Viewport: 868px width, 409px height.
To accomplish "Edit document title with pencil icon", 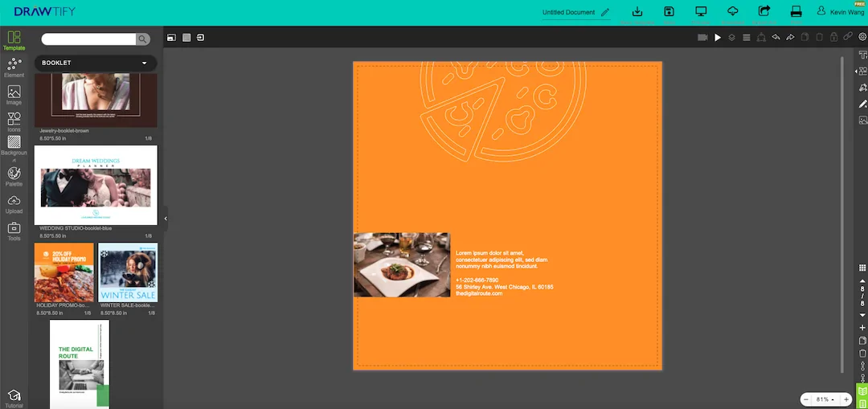I will [605, 12].
